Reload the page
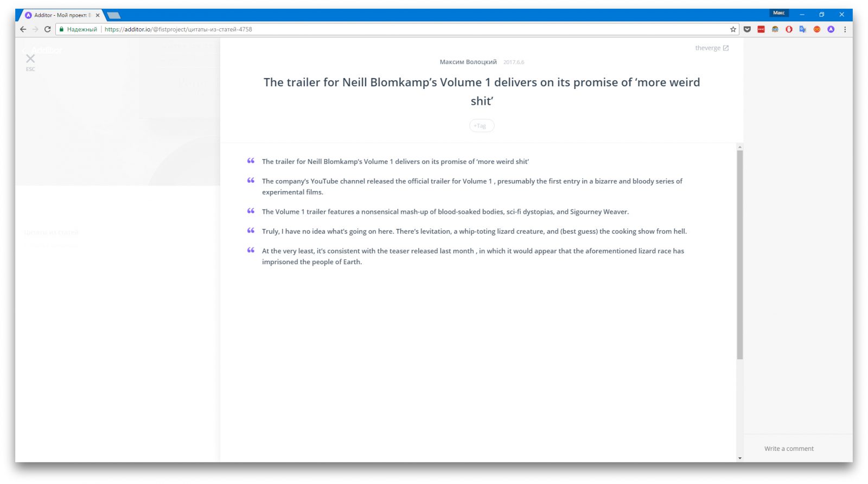This screenshot has height=484, width=868. pyautogui.click(x=47, y=29)
